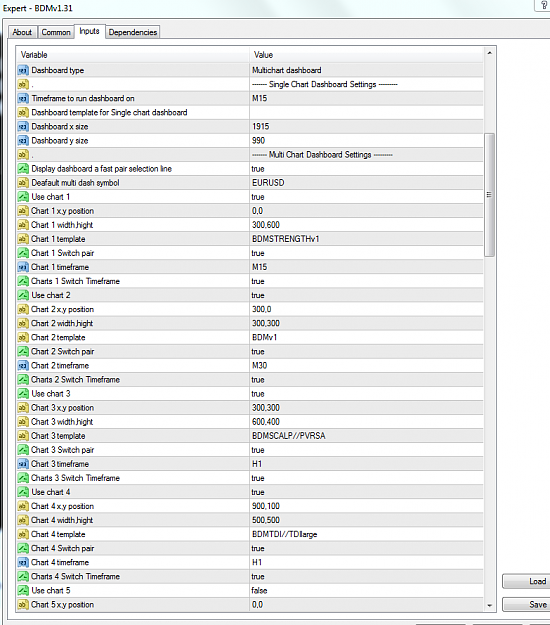Select the Charts 4 Switch Timeframe row label

pyautogui.click(x=75, y=576)
